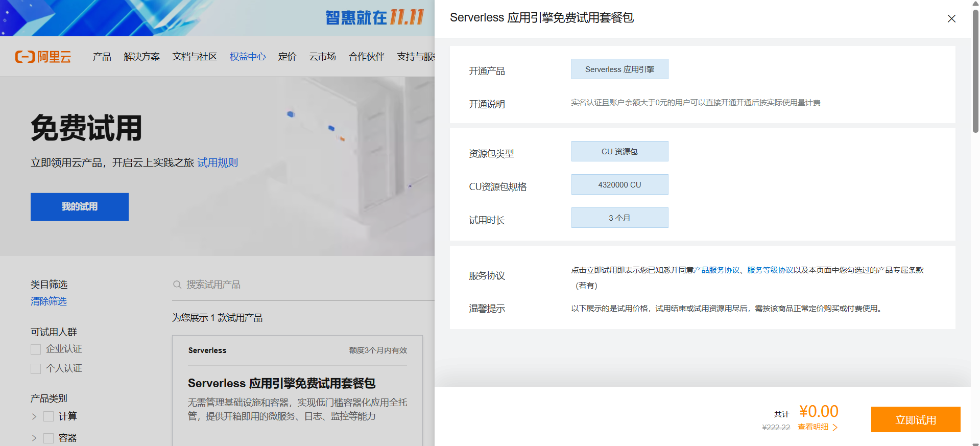Click the 智惠就在11.11 promo banner
980x446 pixels.
point(217,18)
